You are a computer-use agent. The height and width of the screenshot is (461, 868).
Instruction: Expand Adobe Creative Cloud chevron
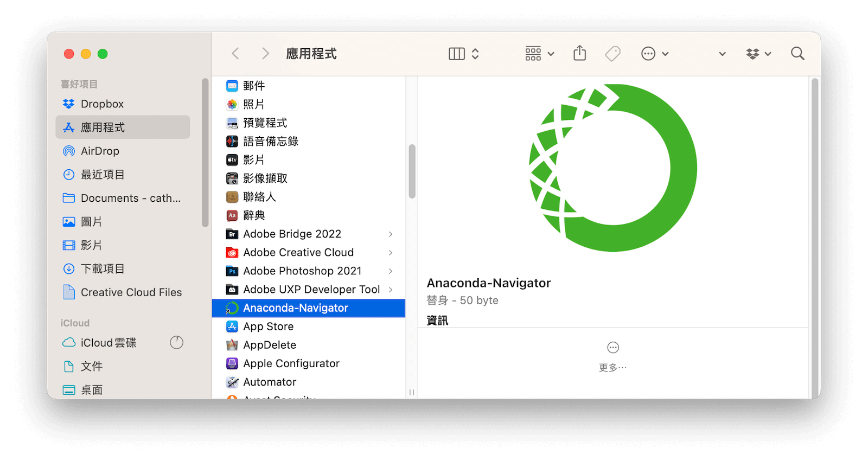point(391,252)
